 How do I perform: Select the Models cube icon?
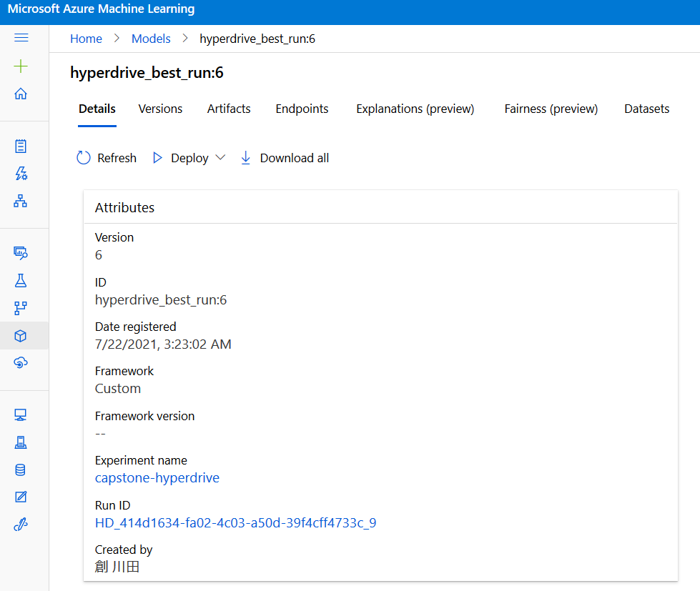point(21,335)
